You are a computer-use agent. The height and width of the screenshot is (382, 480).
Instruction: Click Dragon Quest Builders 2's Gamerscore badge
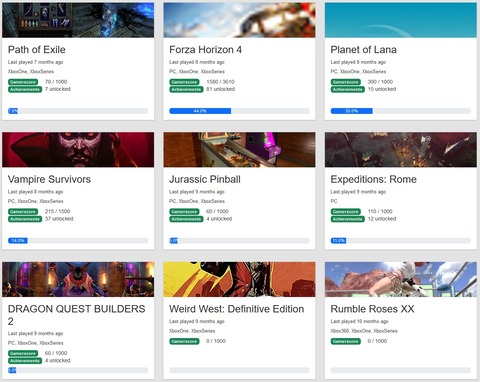click(23, 353)
